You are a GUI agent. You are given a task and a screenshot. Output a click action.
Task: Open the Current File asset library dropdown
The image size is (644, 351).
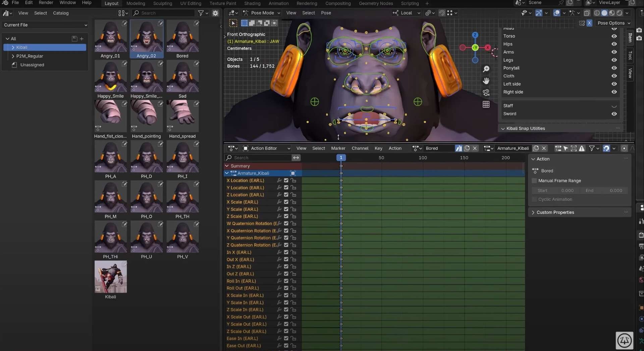tap(45, 25)
